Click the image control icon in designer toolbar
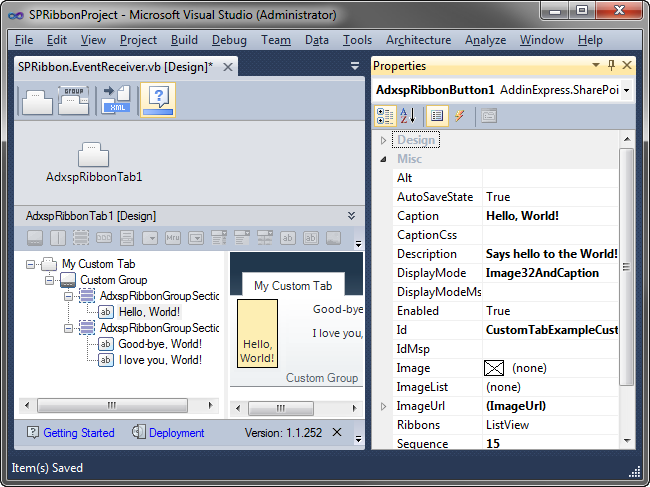650x487 pixels. 334,238
